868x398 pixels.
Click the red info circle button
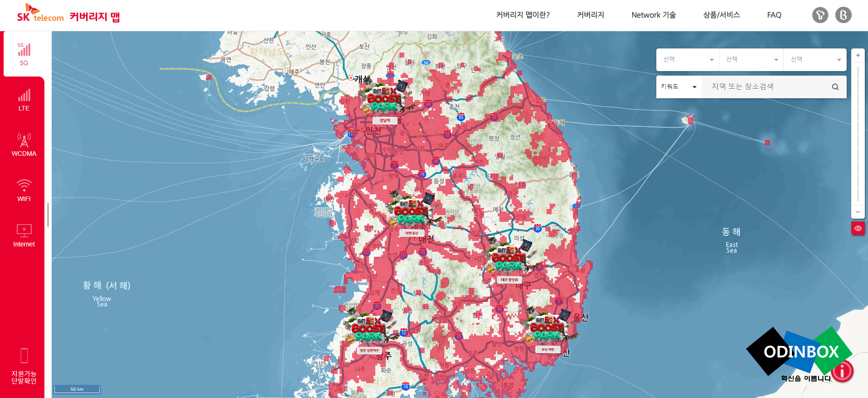point(842,371)
